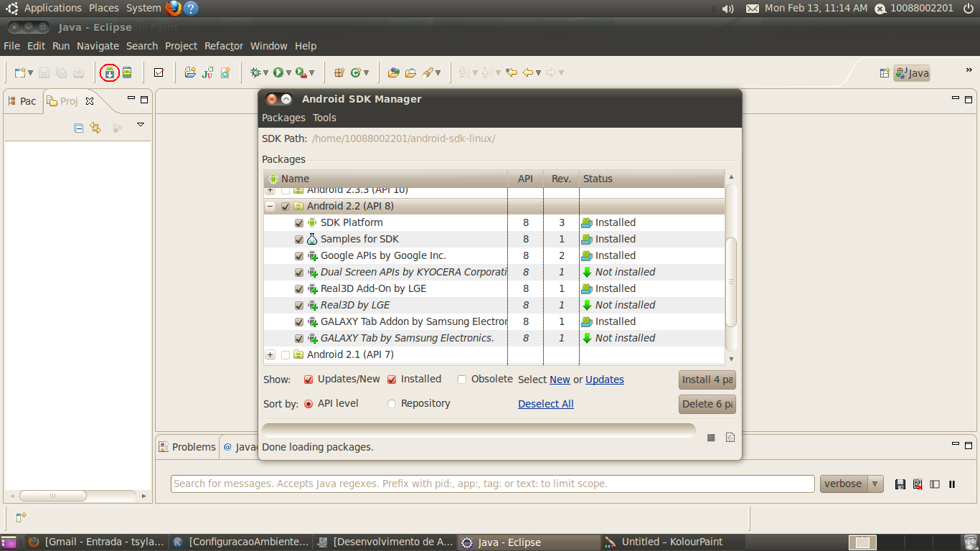Screen dimensions: 980x551
Task: Click the Back navigation arrow icon
Action: [528, 72]
